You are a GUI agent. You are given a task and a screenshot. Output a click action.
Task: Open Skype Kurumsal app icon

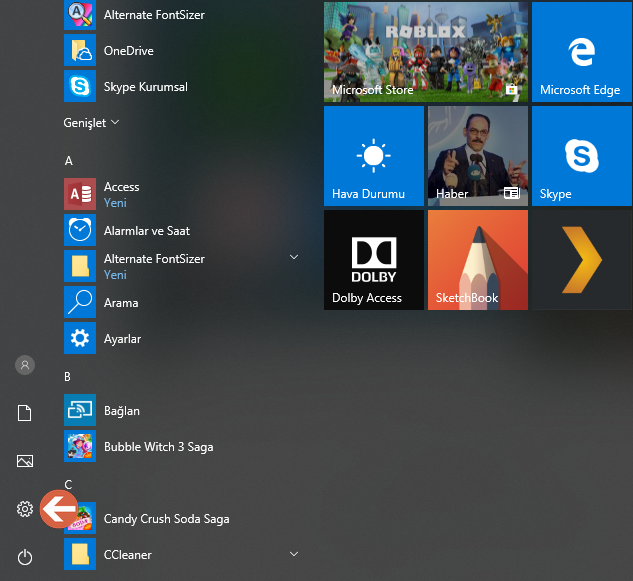pos(80,86)
